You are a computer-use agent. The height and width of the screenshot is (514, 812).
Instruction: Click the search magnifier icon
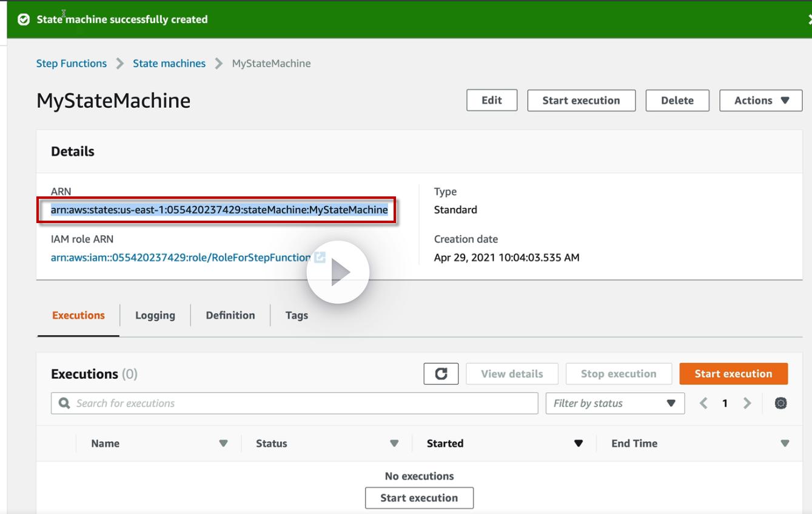(64, 403)
